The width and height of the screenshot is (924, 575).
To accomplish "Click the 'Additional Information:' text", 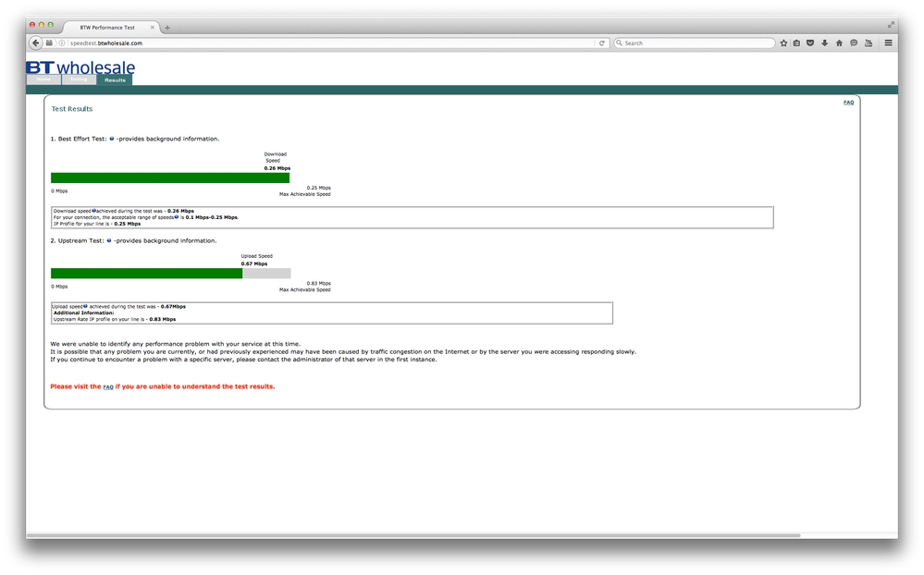I will (83, 312).
